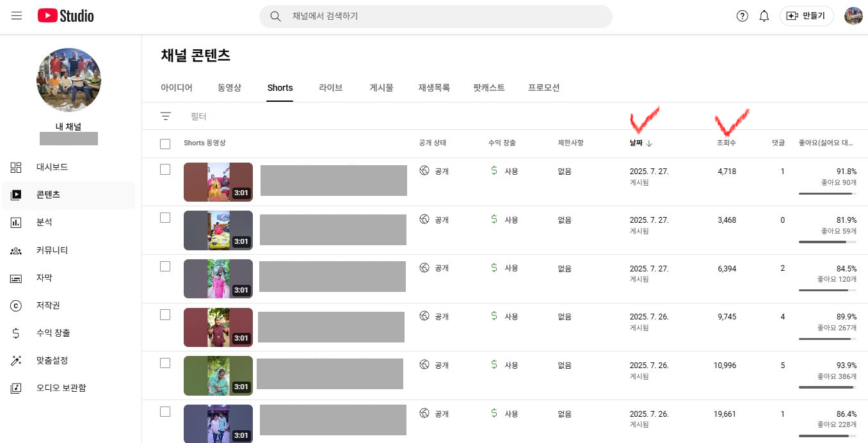Click the filter lines icon
Screen dimensions: 868x443
pos(166,116)
